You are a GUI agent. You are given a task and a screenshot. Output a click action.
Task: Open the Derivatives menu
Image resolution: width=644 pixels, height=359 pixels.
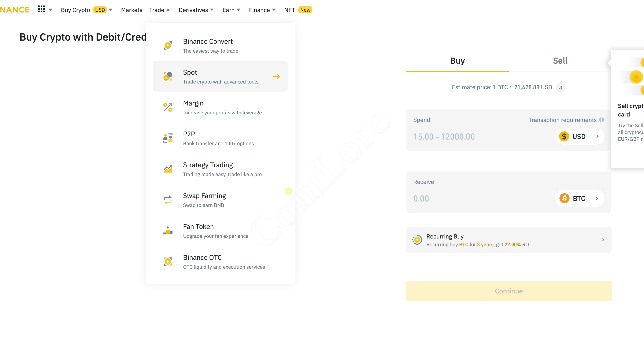[x=193, y=10]
